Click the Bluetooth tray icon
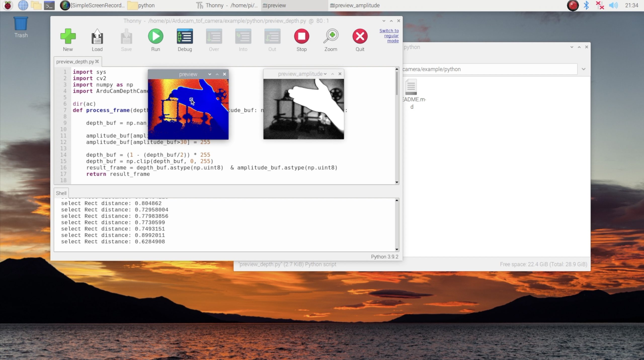Image resolution: width=644 pixels, height=360 pixels. 586,5
